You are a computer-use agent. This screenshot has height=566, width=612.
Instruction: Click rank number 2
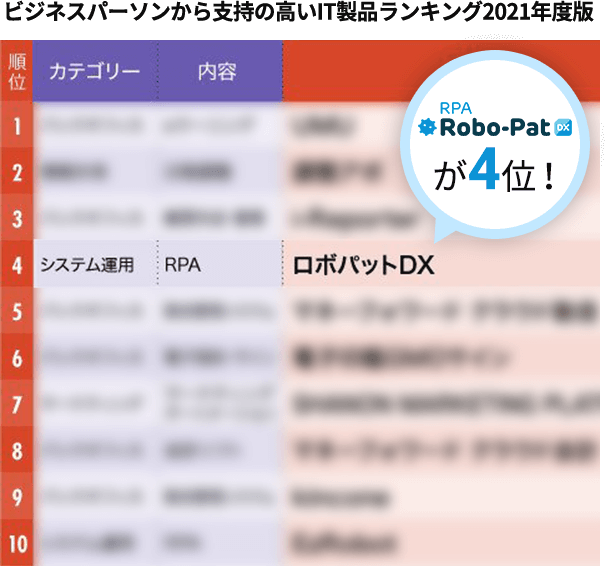tap(17, 172)
